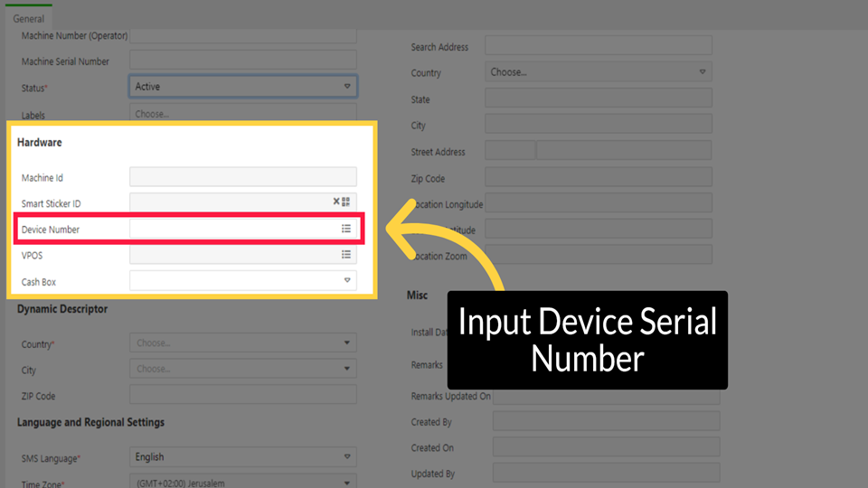This screenshot has height=488, width=868.
Task: Click the Device Number list icon
Action: tap(345, 230)
